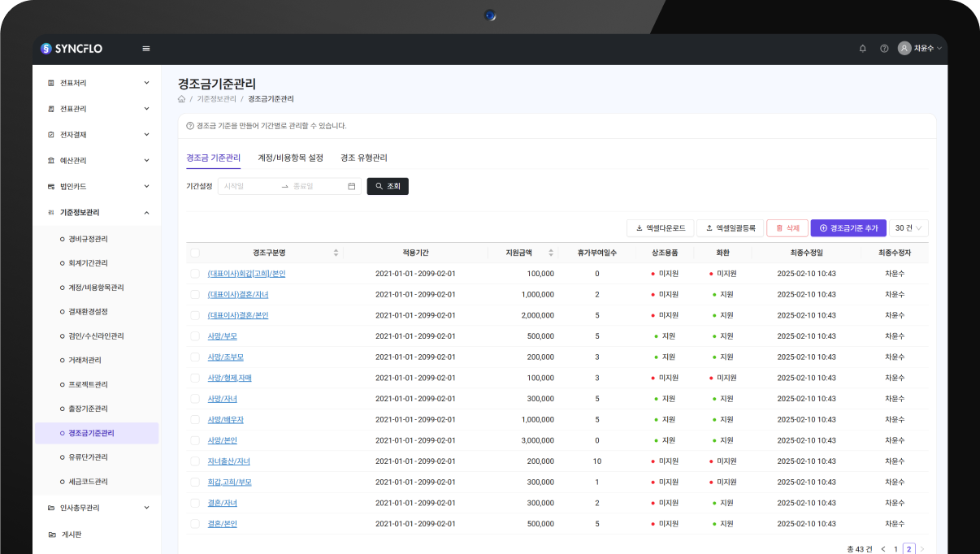Go to page 1 in pagination
This screenshot has height=554, width=980.
coord(896,549)
